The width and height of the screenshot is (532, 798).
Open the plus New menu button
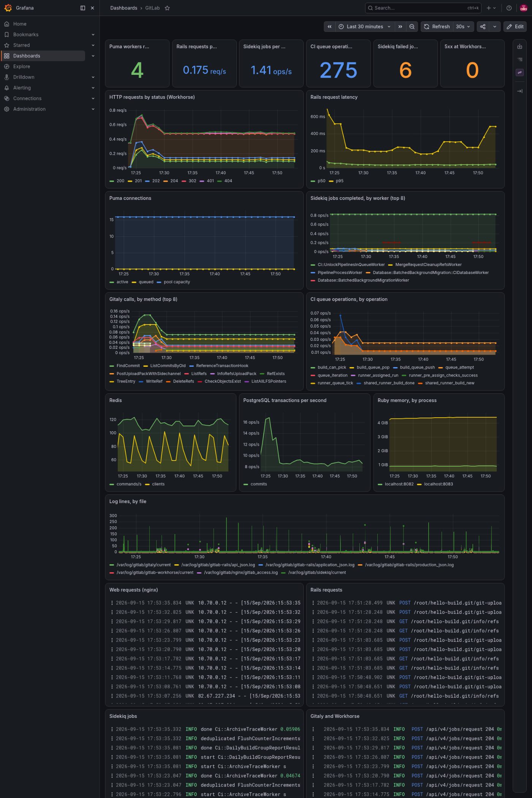(x=491, y=8)
